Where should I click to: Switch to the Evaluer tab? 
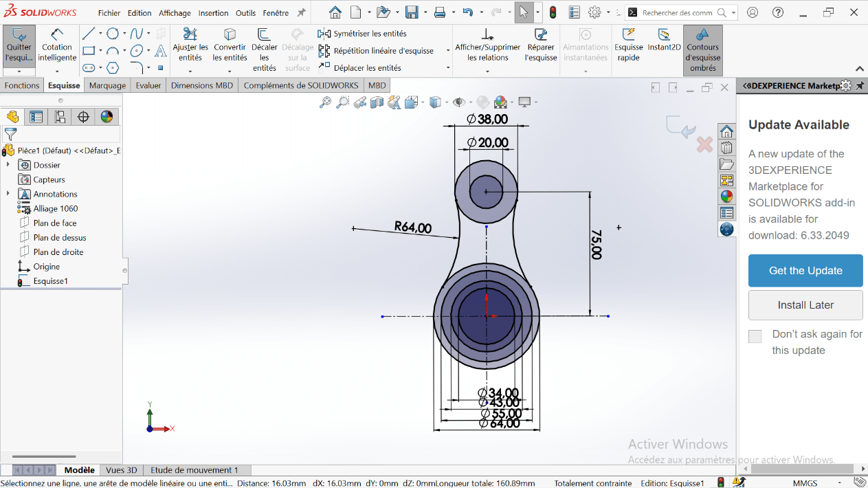coord(148,85)
